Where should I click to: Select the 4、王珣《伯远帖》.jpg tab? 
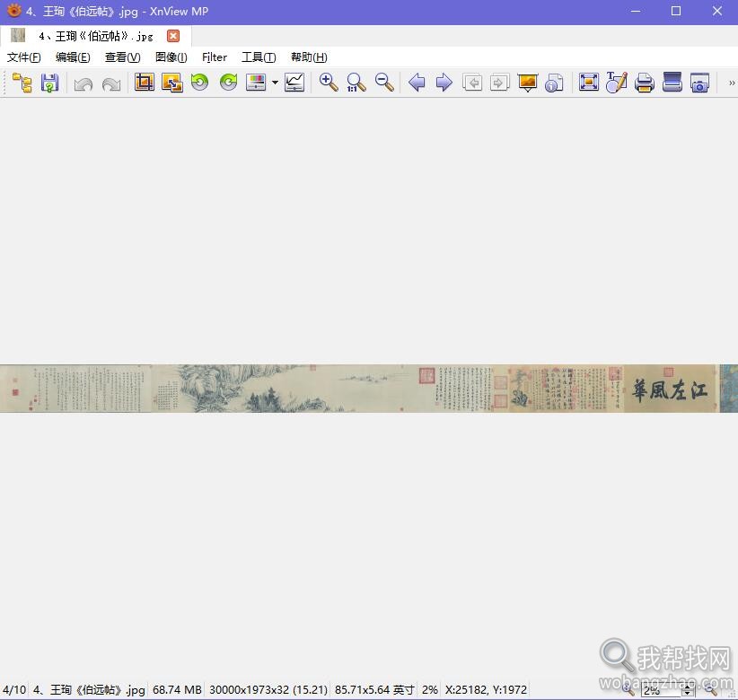pos(96,36)
